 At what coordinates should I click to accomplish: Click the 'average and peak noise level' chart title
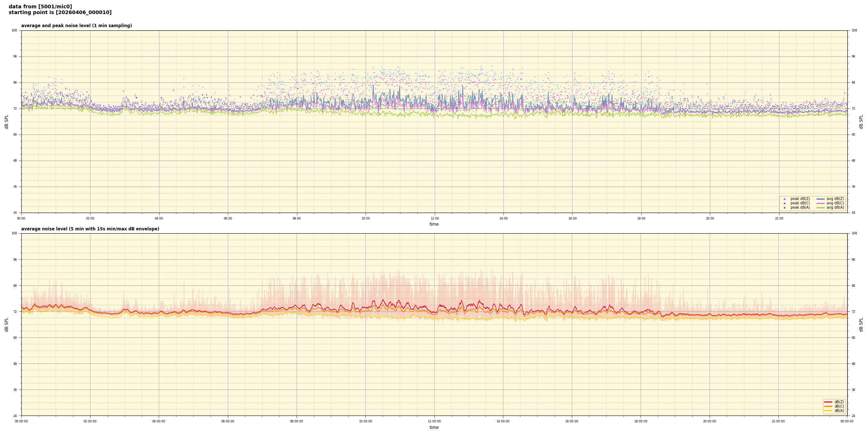[x=76, y=26]
